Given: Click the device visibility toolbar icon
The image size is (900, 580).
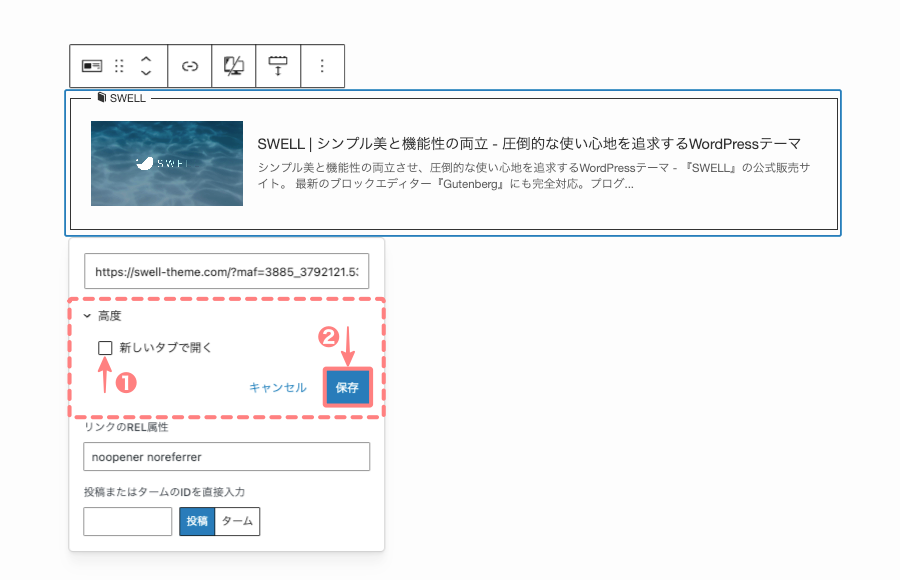Looking at the screenshot, I should coord(234,66).
